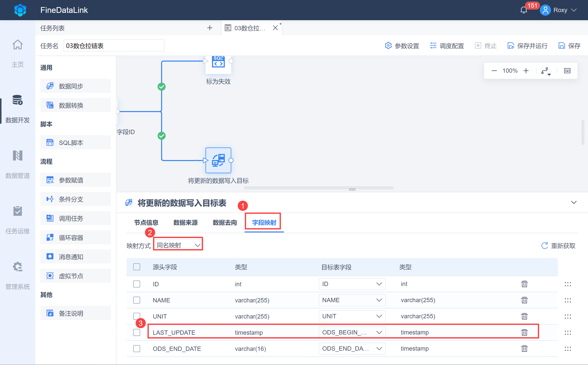
Task: Delete the LAST_UPDATE mapping row
Action: pos(524,332)
